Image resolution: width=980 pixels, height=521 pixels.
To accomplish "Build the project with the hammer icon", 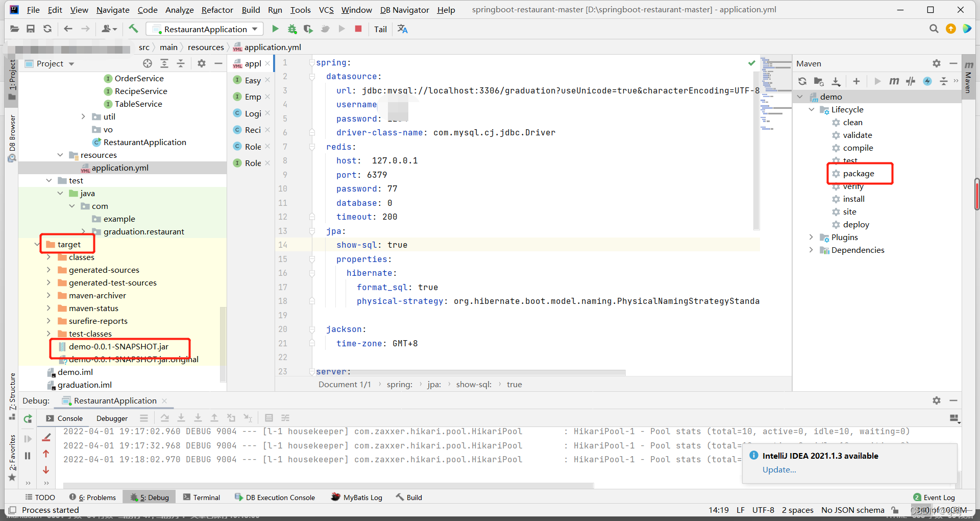I will pos(133,29).
